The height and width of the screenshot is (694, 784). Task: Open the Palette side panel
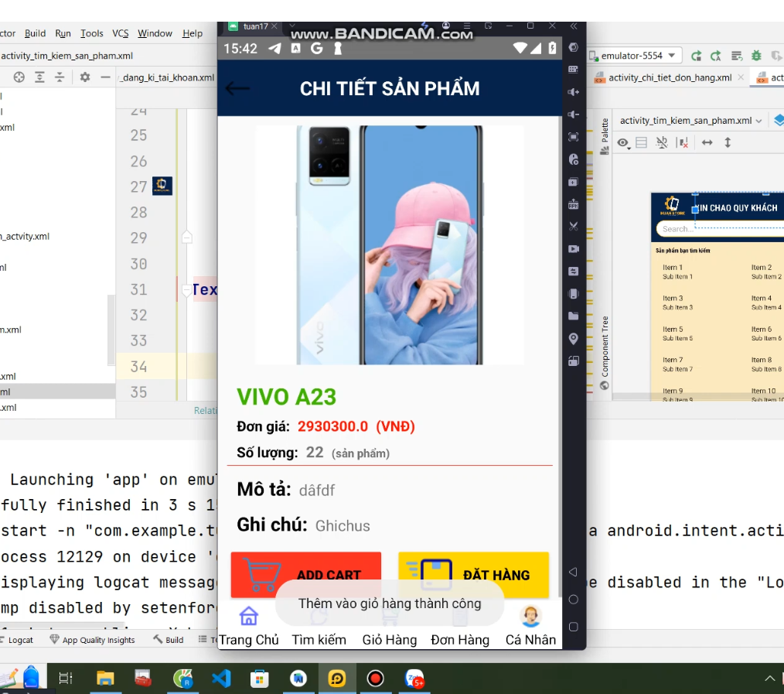[605, 136]
